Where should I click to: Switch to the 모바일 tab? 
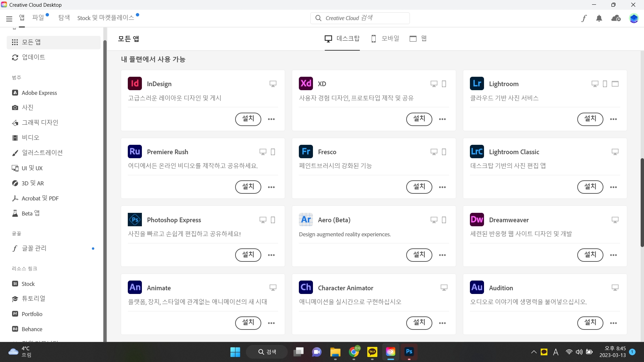click(x=385, y=39)
